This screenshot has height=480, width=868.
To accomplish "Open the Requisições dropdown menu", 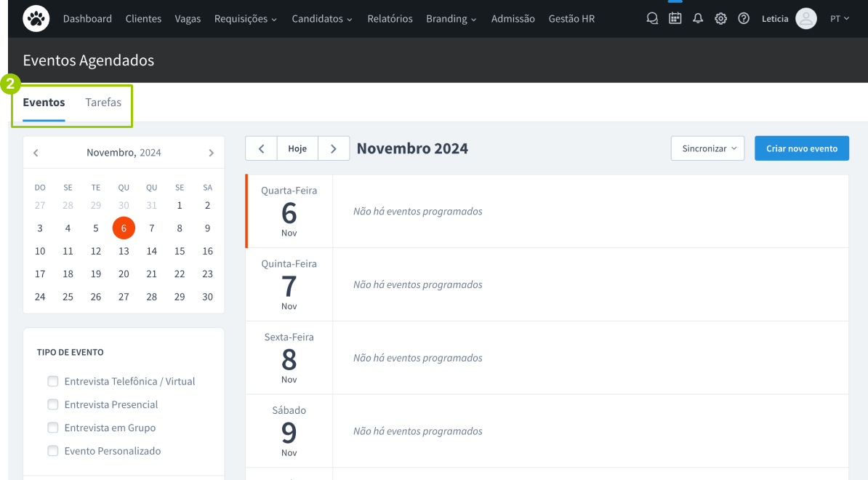I will click(x=245, y=19).
